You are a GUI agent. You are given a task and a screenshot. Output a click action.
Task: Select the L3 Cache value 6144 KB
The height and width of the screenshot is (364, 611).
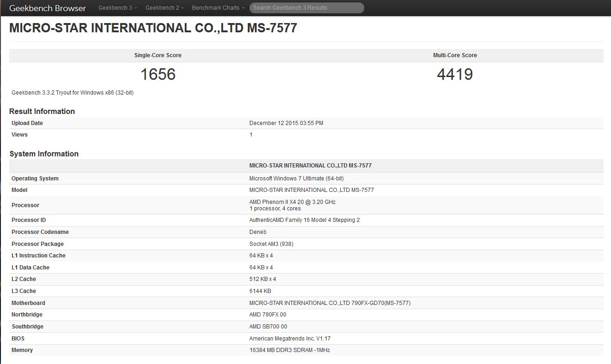click(x=260, y=291)
